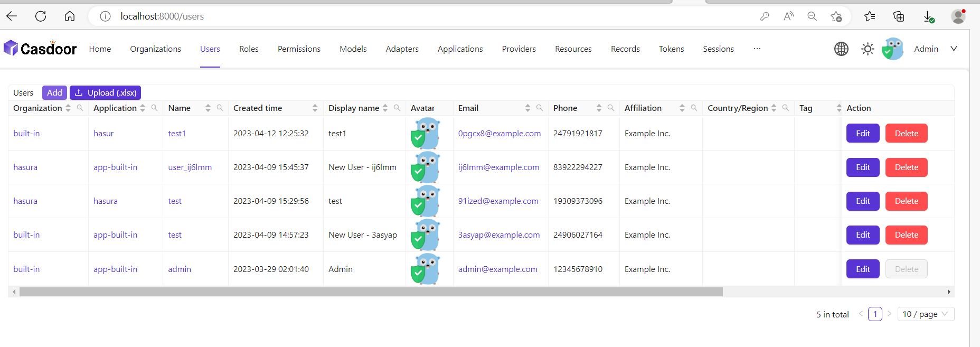This screenshot has height=347, width=980.
Task: Delete the user_ij6lmm user row
Action: 906,167
